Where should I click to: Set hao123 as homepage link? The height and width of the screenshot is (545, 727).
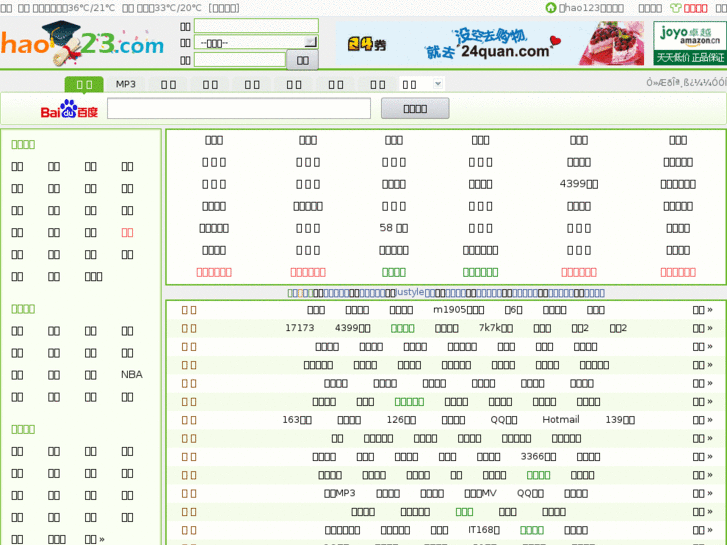(591, 8)
